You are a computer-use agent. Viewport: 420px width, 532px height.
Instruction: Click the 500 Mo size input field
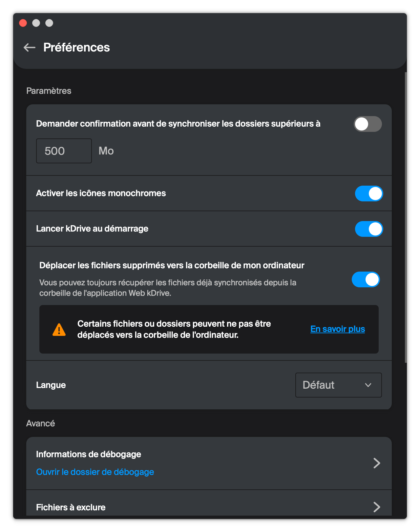64,151
